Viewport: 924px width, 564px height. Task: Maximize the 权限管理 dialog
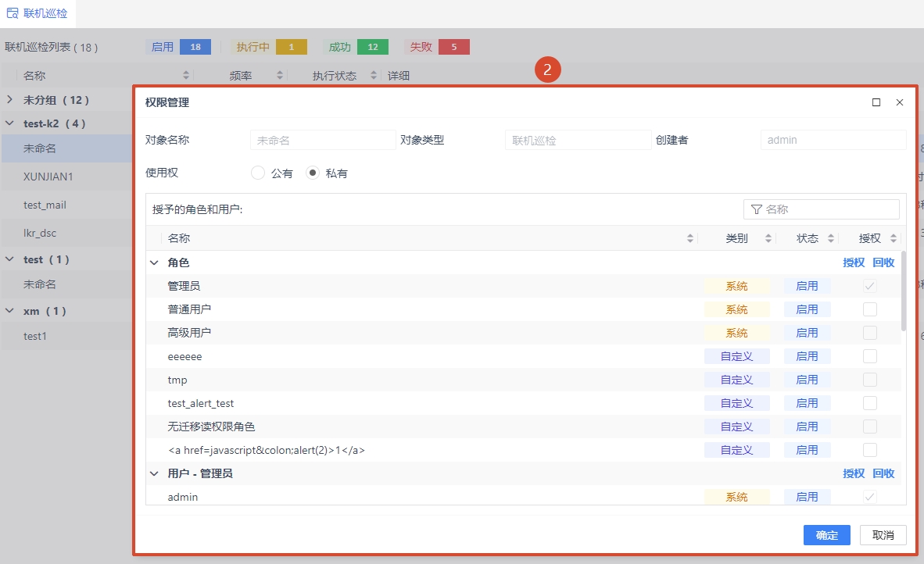pyautogui.click(x=876, y=102)
